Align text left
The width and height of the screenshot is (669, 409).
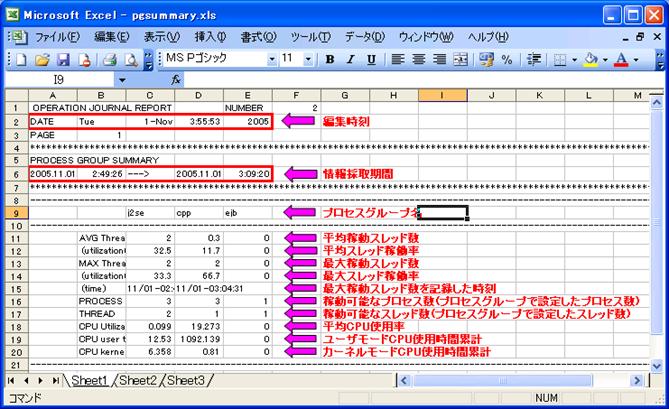[398, 60]
